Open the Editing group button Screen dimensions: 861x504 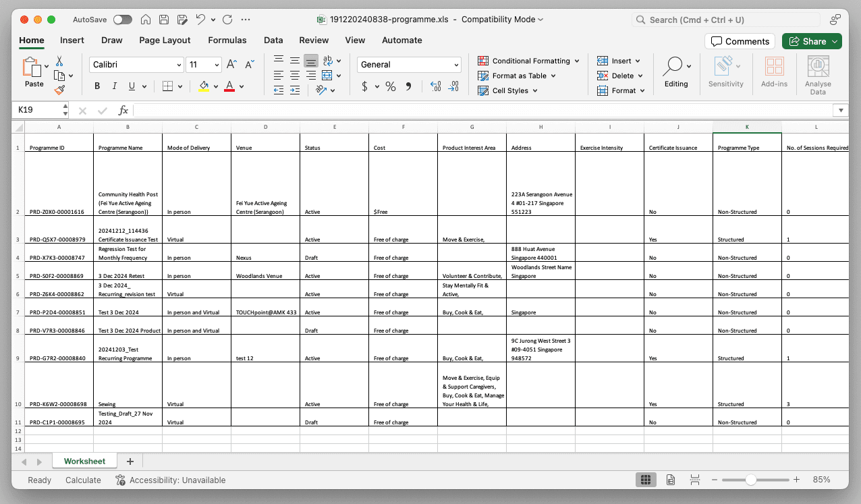676,72
